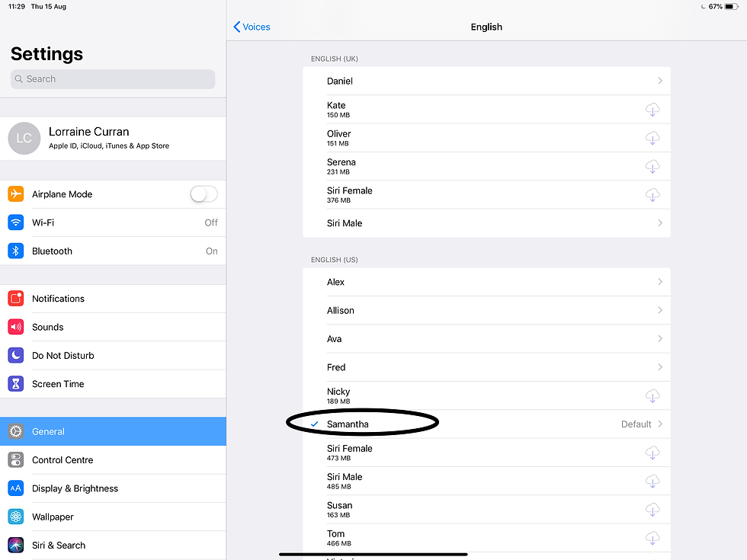Select the UK Siri Male voice name
The width and height of the screenshot is (747, 560).
345,222
